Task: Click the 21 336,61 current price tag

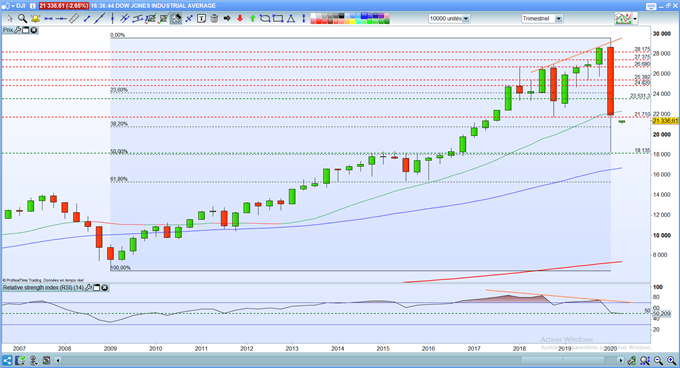Action: click(x=665, y=121)
